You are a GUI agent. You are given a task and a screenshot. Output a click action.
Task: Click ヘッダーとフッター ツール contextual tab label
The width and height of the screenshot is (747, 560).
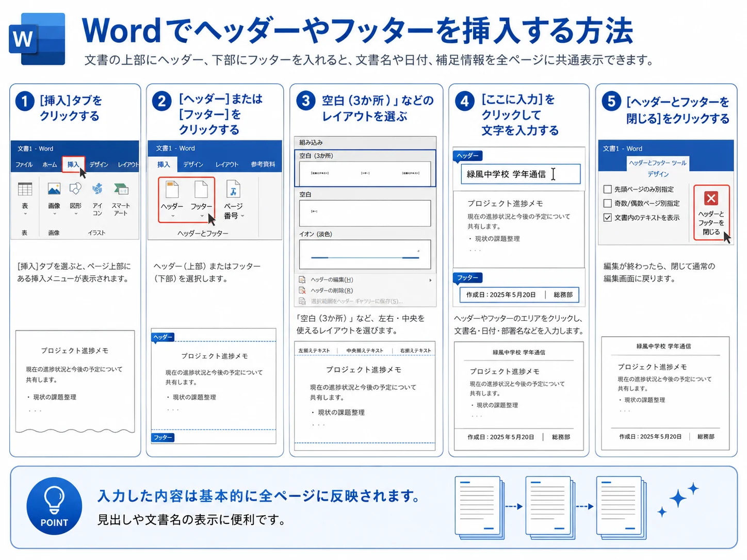(658, 163)
